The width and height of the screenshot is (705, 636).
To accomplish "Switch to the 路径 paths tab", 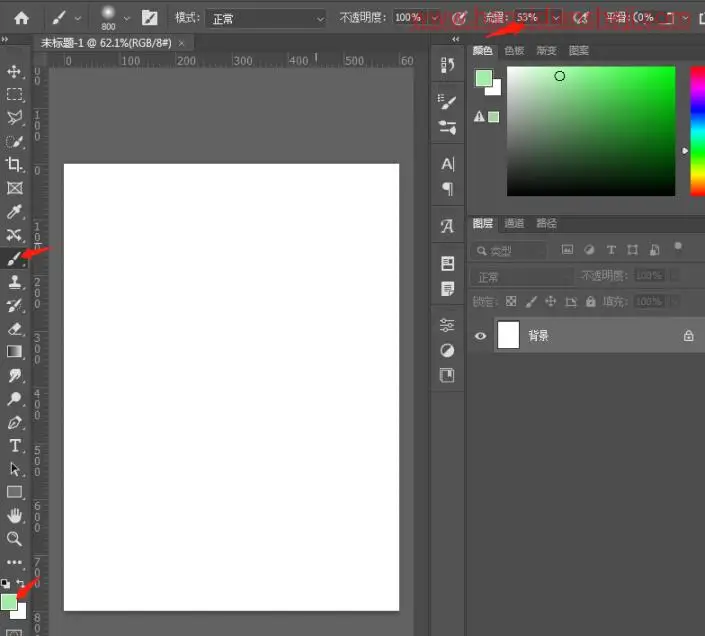I will click(547, 223).
